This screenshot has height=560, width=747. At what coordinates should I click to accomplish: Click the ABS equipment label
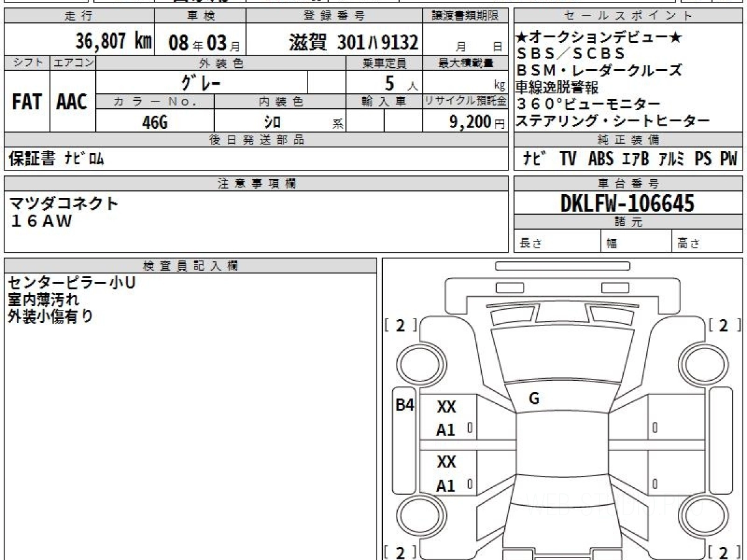click(601, 159)
